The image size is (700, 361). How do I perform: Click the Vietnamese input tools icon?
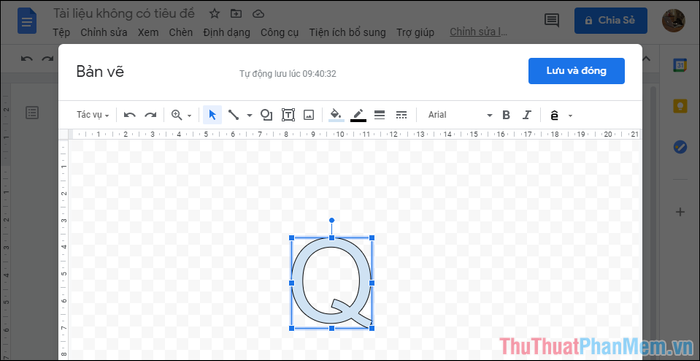click(554, 116)
